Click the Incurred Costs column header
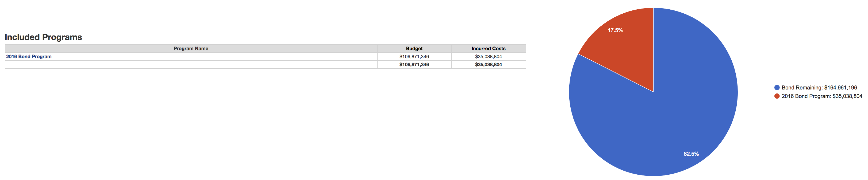This screenshot has height=180, width=868. coord(489,48)
